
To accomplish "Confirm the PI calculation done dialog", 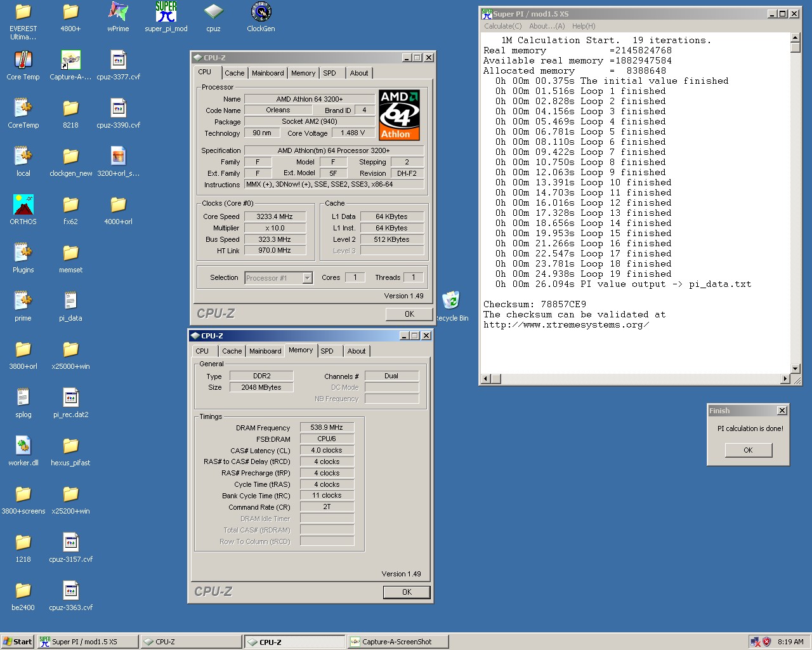I will 749,450.
